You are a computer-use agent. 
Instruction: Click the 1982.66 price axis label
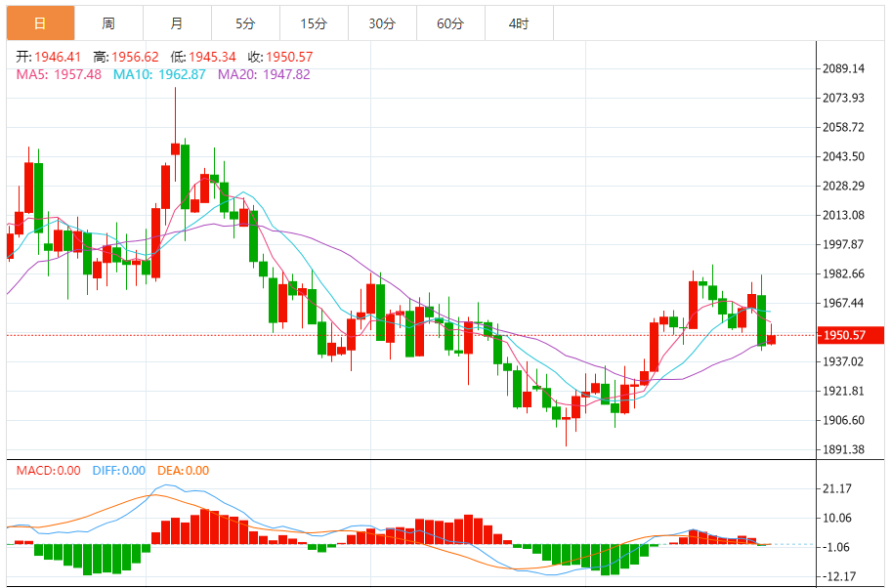(x=843, y=273)
